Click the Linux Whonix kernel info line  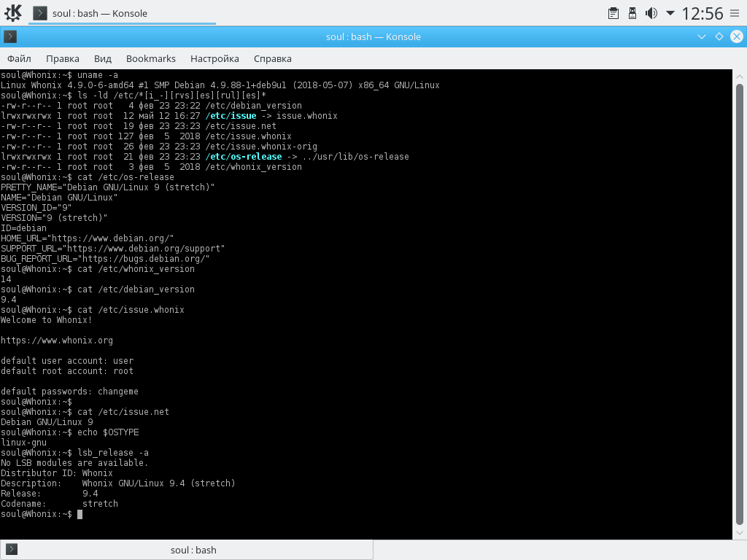pos(220,85)
